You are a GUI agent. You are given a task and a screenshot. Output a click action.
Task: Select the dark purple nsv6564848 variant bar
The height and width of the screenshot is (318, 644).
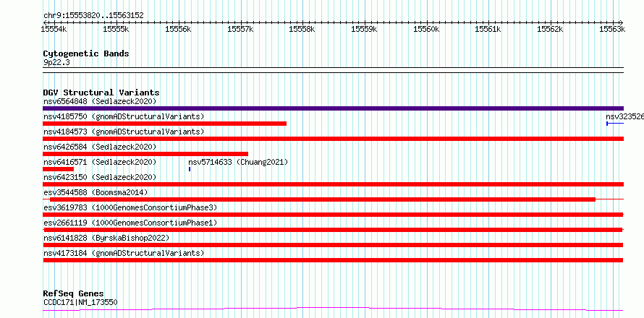click(333, 108)
